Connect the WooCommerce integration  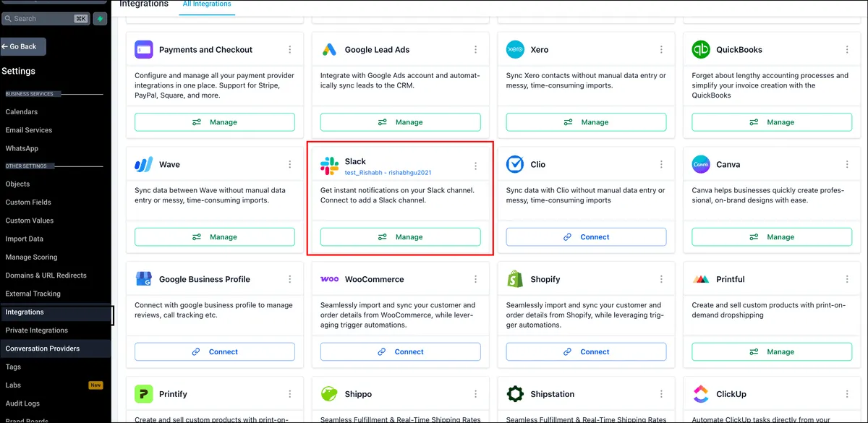(401, 352)
